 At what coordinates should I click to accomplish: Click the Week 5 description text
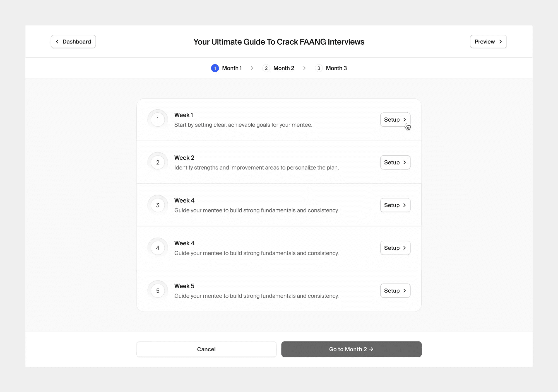coord(256,296)
